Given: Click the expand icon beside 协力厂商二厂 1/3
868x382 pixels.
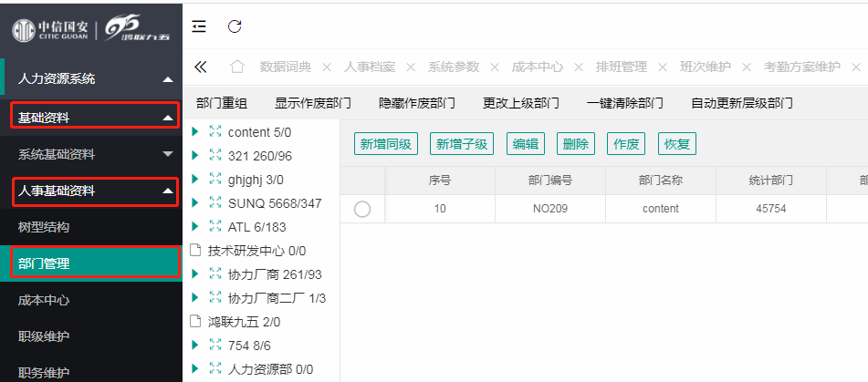Looking at the screenshot, I should pyautogui.click(x=214, y=298).
